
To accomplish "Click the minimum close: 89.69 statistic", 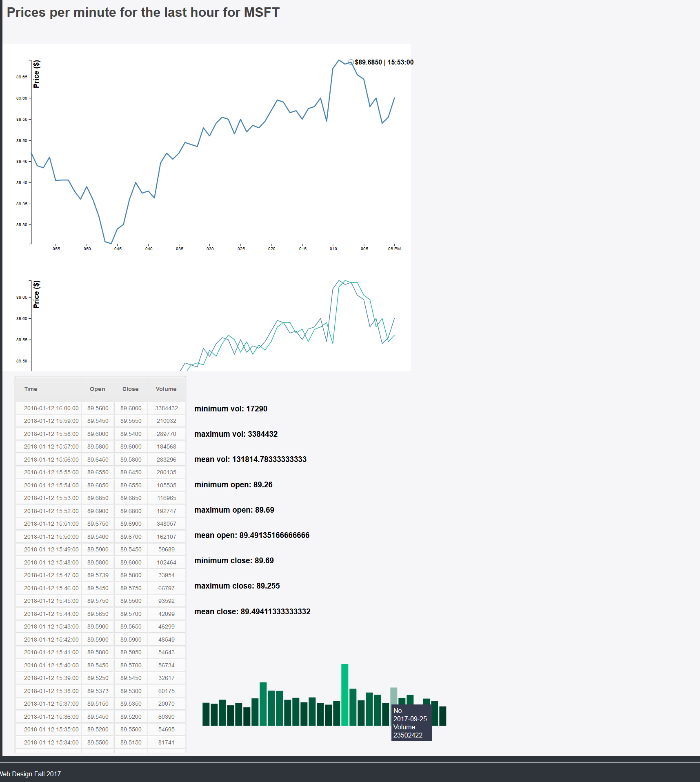I will (x=234, y=560).
